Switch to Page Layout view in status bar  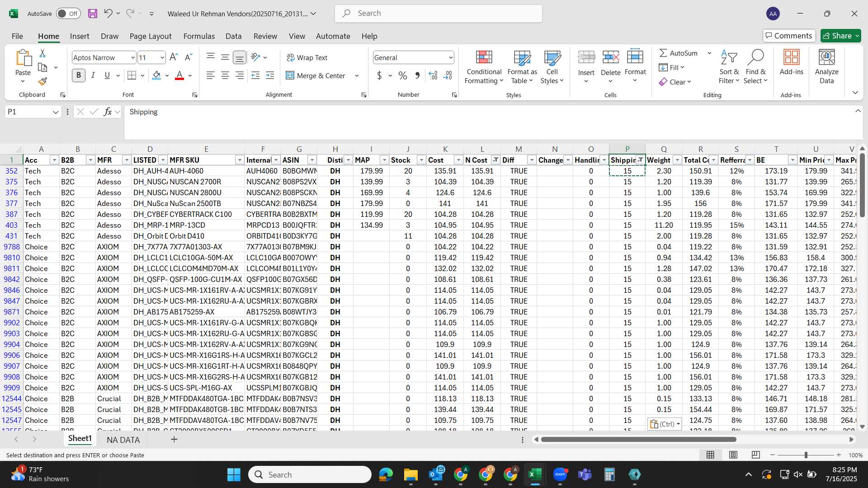click(x=733, y=455)
